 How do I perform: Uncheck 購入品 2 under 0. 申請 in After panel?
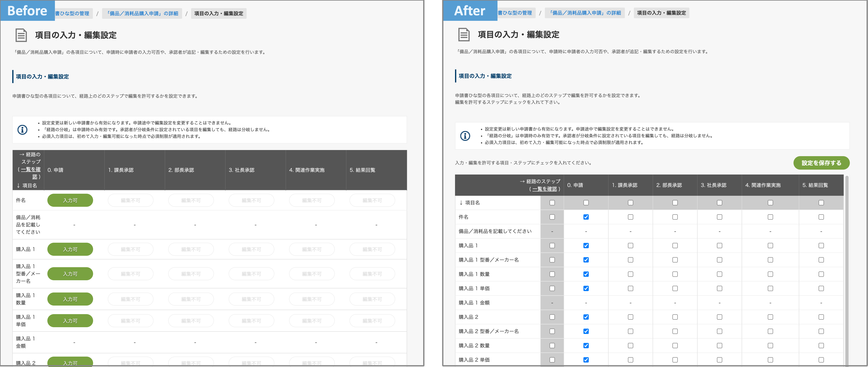pos(586,317)
